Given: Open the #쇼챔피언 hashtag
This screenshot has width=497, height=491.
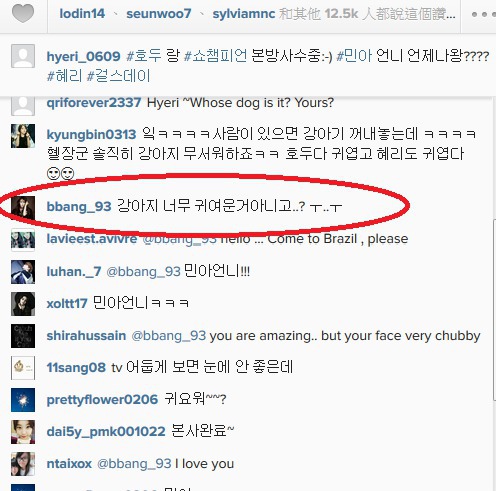Looking at the screenshot, I should [216, 56].
